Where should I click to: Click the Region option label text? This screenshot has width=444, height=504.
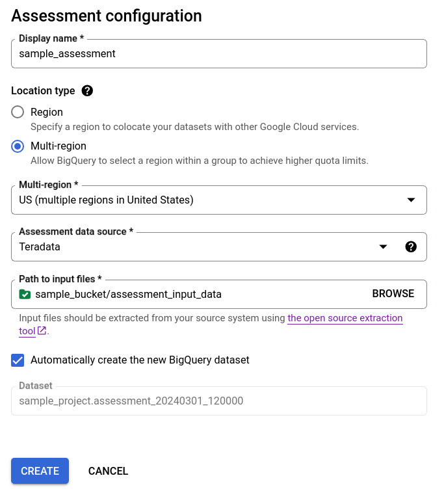tap(47, 113)
